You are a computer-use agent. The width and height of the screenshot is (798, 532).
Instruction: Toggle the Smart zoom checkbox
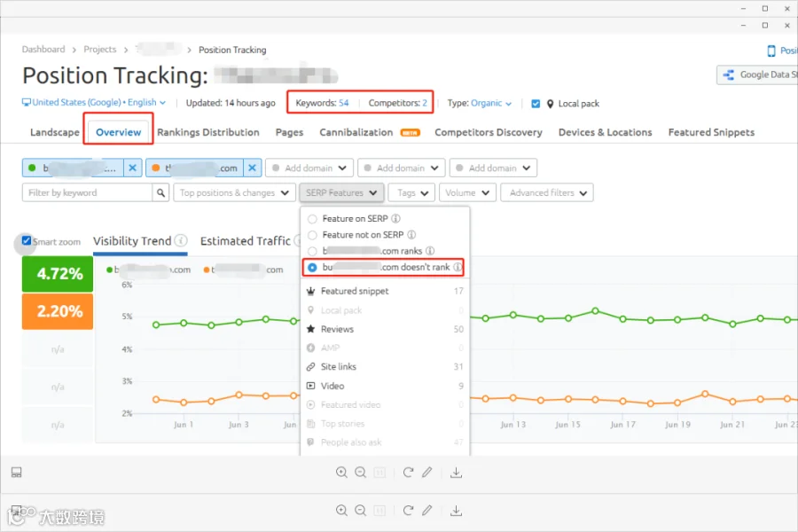(27, 241)
